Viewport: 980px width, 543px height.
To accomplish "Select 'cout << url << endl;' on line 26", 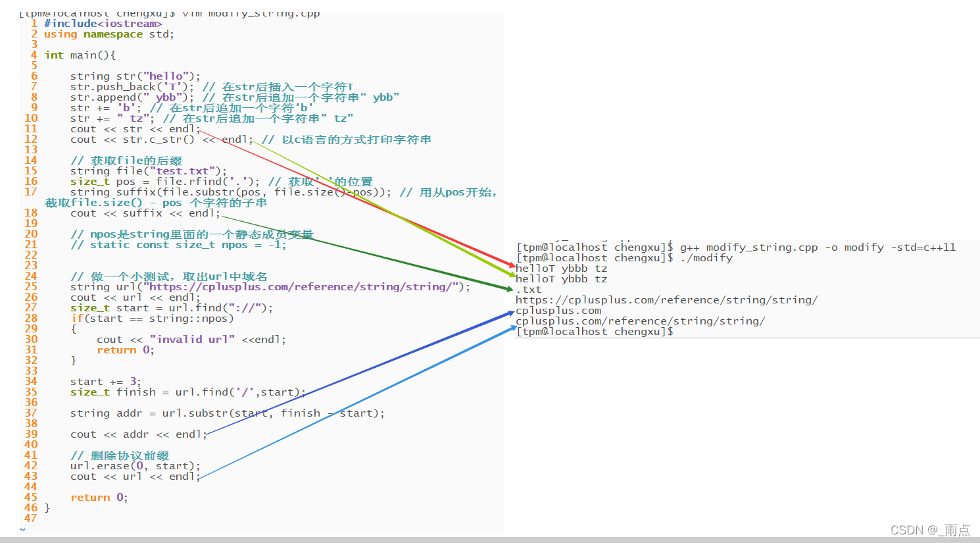I will click(135, 297).
